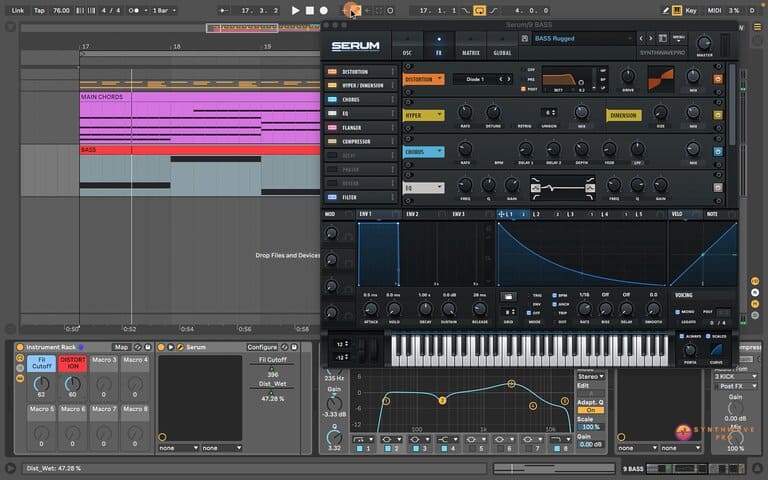Click the envelope ATTACK knob
Viewport: 768px width, 480px height.
pos(371,309)
